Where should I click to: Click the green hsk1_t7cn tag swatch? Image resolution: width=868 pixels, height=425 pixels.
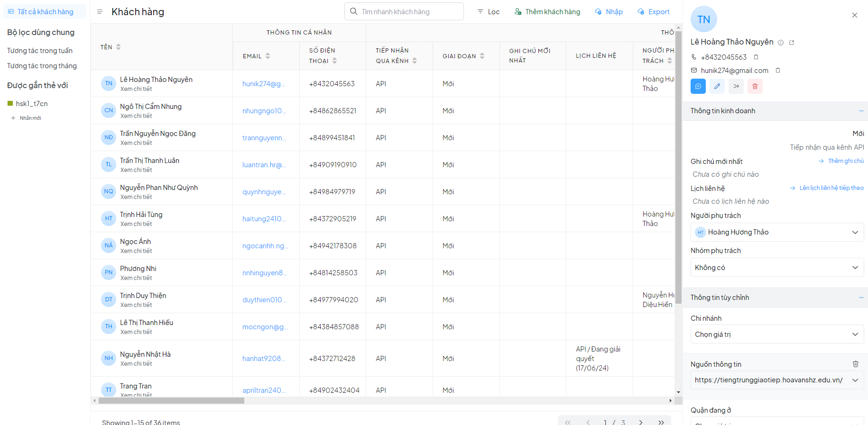click(x=10, y=103)
